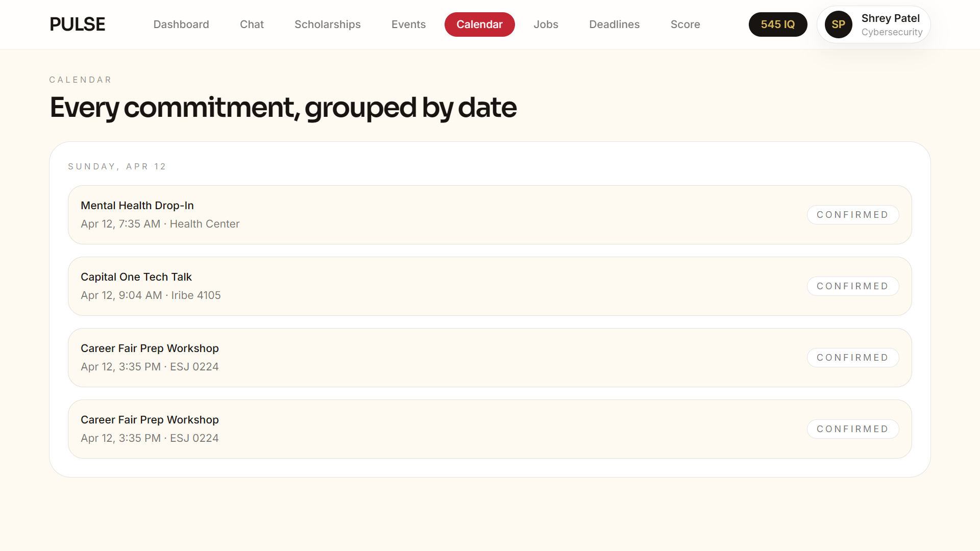Click the SP avatar circle
The height and width of the screenshot is (551, 980).
pyautogui.click(x=838, y=24)
